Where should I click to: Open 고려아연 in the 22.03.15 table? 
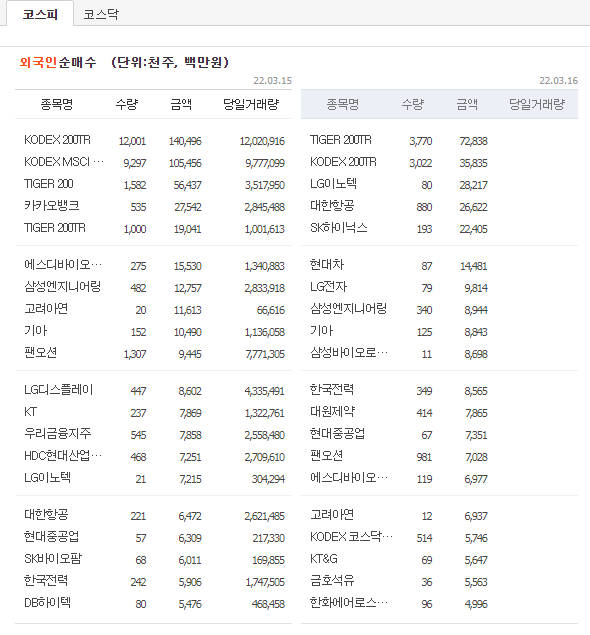[46, 309]
